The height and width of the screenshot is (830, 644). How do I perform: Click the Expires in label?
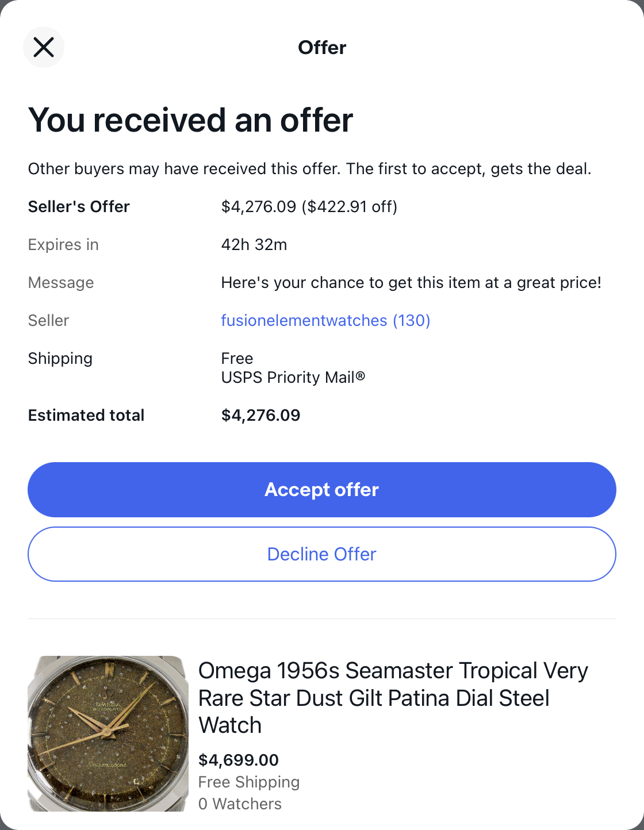(63, 244)
